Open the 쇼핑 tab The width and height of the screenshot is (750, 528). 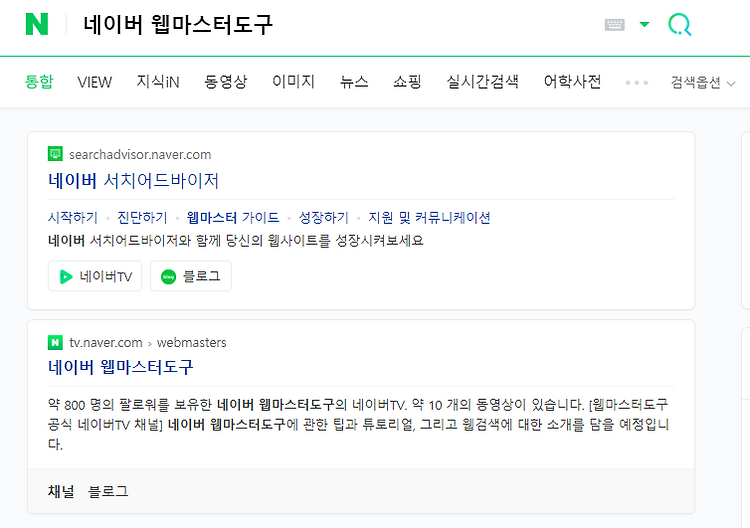tap(408, 82)
